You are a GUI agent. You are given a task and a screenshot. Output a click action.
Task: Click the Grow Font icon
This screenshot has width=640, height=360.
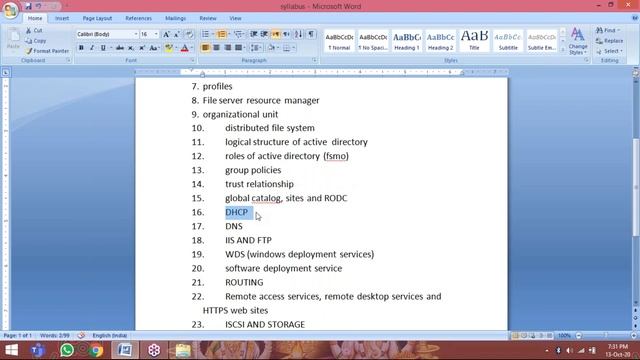point(166,34)
